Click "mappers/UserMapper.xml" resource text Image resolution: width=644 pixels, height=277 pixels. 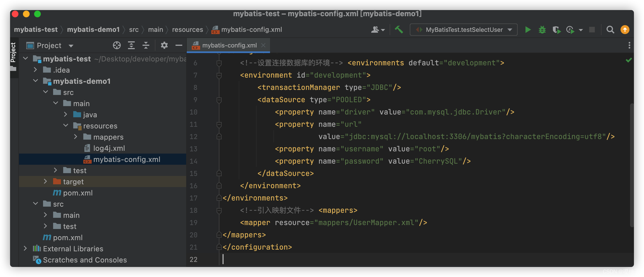click(x=366, y=223)
